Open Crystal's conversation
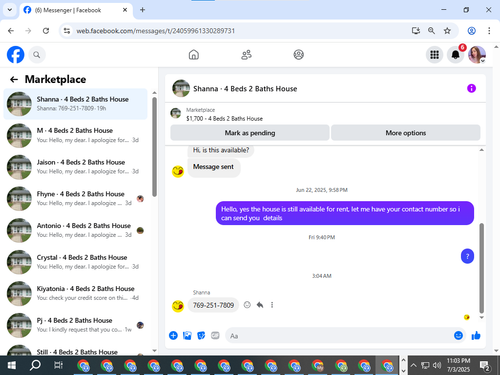 click(x=75, y=262)
